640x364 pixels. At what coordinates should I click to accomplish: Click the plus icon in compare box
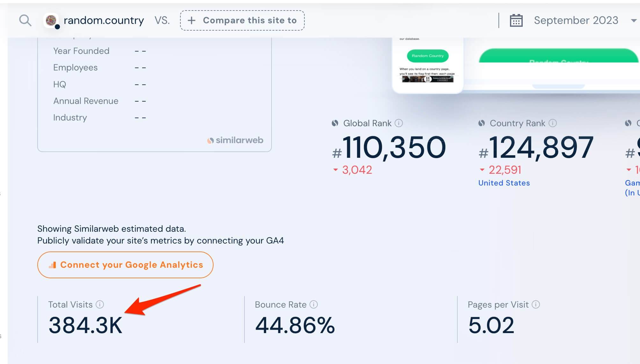tap(191, 20)
